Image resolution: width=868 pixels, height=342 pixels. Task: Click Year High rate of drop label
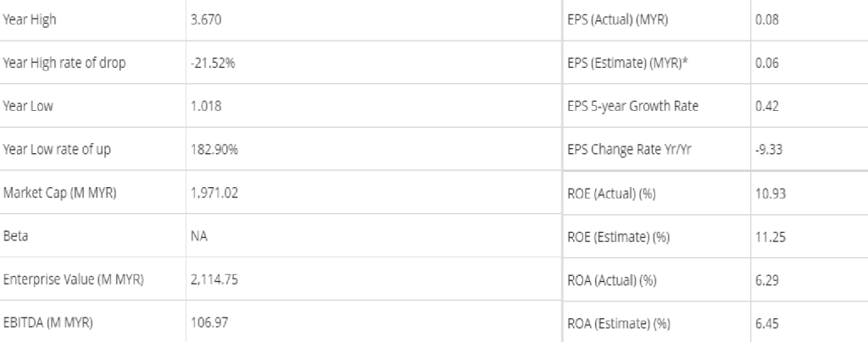pyautogui.click(x=66, y=65)
